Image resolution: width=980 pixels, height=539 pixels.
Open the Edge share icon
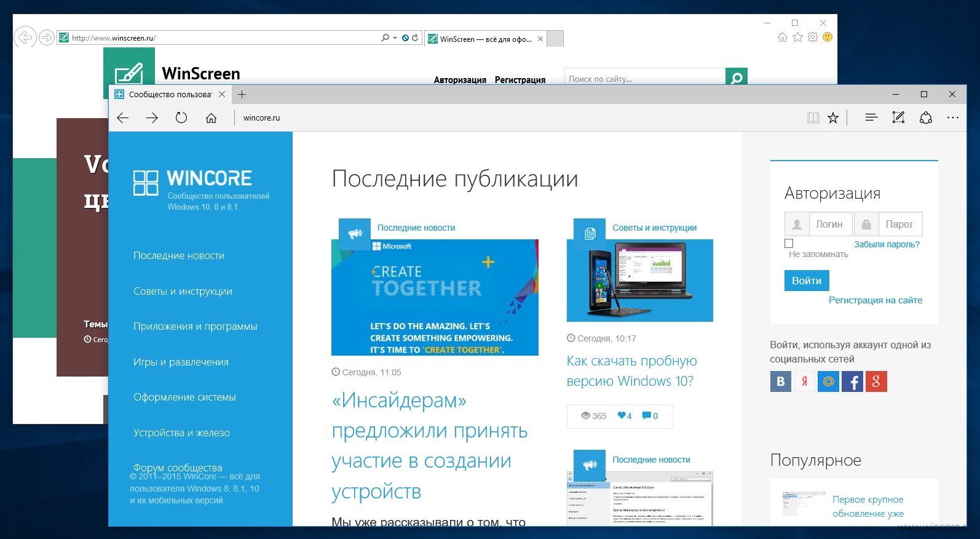coord(926,118)
